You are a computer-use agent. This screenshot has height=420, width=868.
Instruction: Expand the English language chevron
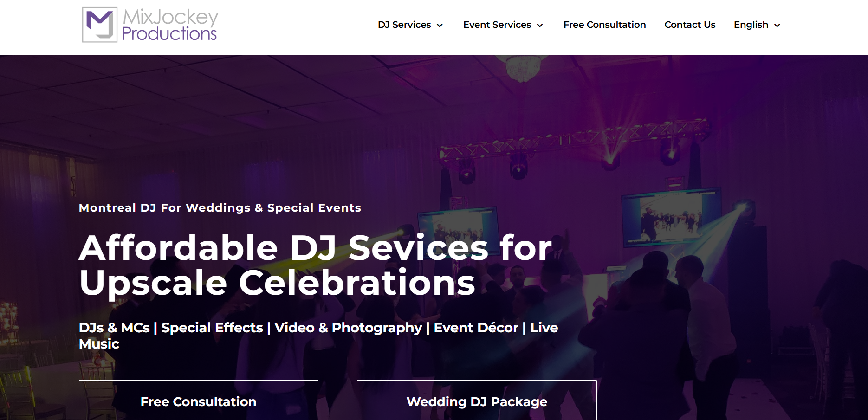[x=777, y=26]
